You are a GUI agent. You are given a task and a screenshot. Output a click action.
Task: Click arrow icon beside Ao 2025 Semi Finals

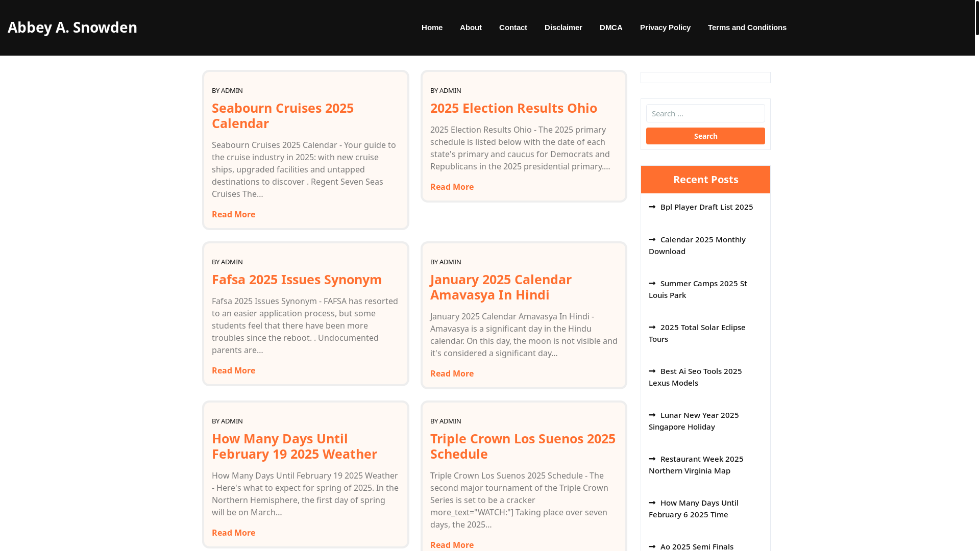tap(652, 546)
